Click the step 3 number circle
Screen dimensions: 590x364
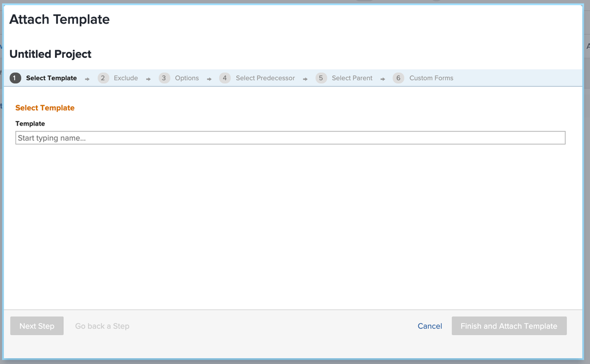[164, 78]
